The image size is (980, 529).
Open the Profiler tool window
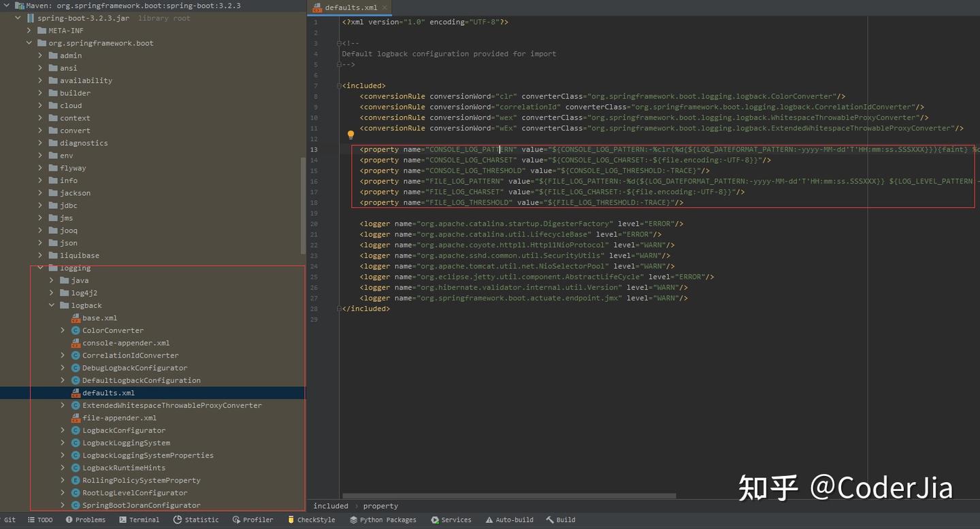pos(252,520)
